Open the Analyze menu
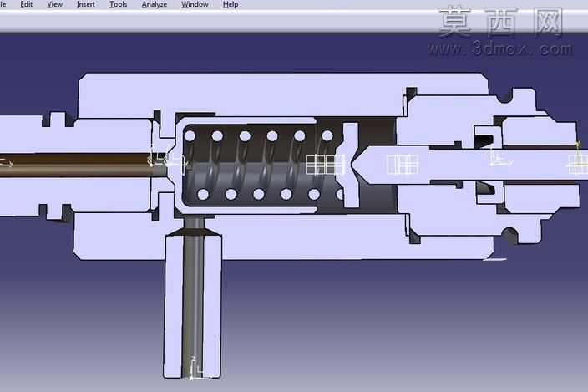The image size is (588, 392). (x=155, y=4)
